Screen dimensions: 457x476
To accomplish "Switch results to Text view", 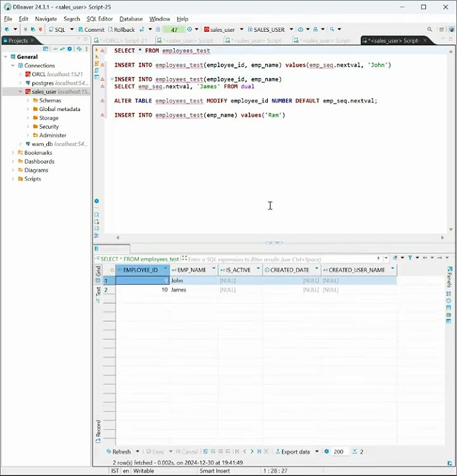I will (x=98, y=294).
